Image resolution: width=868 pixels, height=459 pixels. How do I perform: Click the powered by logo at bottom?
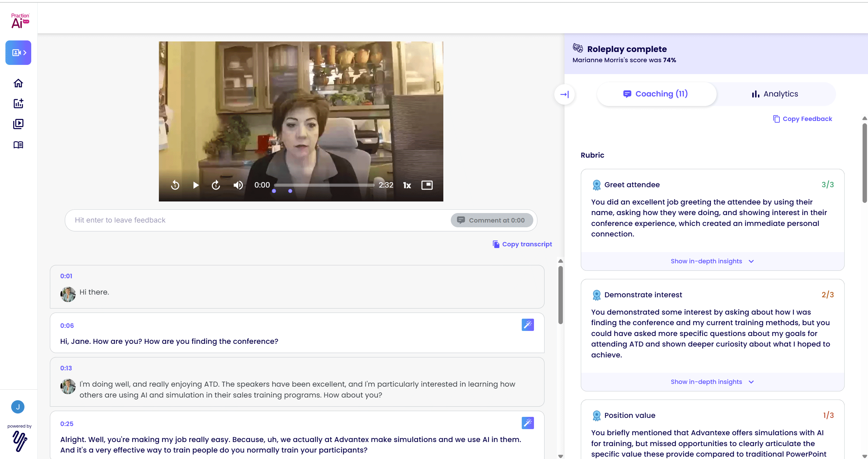(x=20, y=441)
